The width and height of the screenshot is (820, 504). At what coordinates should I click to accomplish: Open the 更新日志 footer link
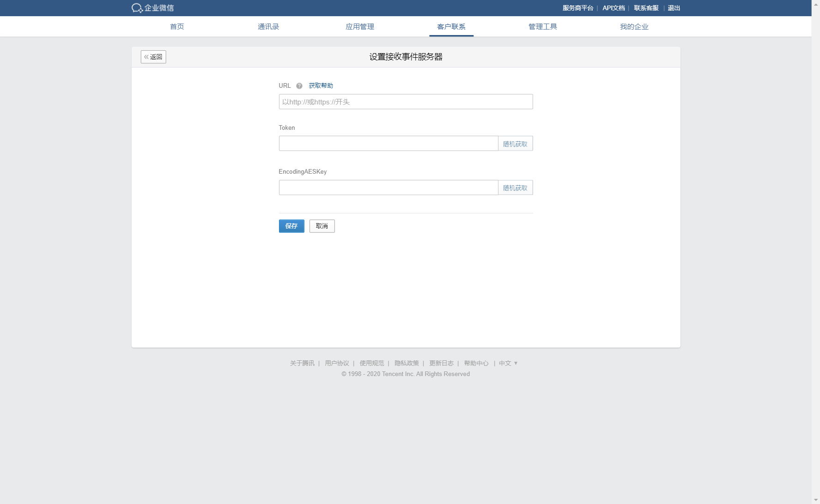441,363
